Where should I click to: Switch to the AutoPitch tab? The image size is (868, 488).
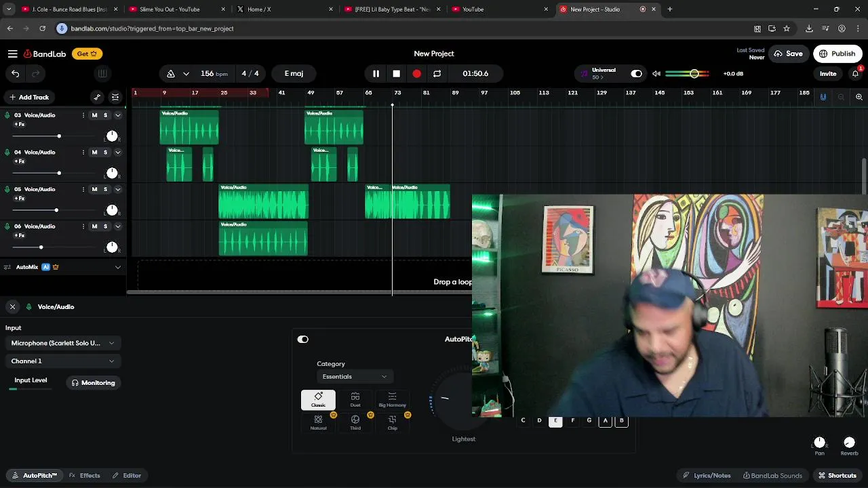pos(35,475)
